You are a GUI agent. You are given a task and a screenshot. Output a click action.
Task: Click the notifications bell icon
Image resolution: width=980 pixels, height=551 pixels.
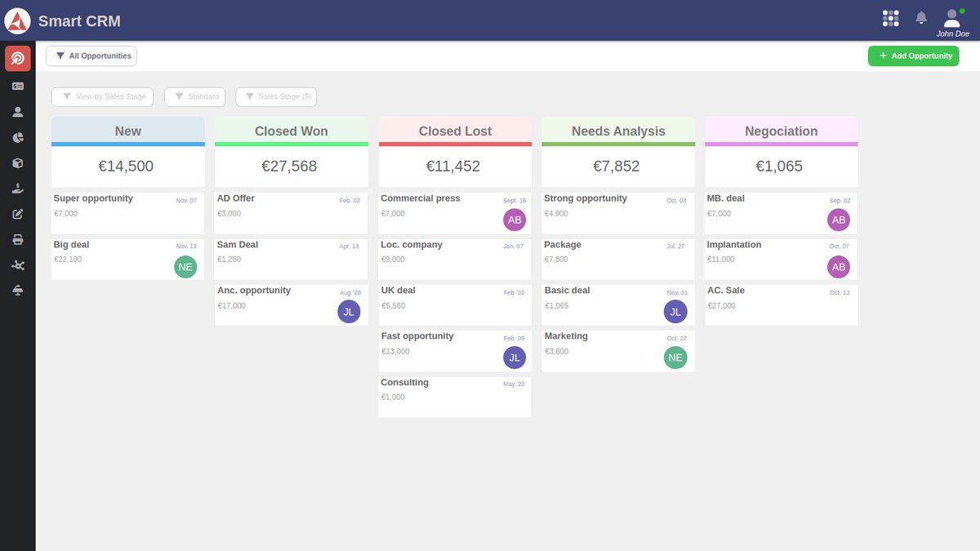tap(921, 16)
